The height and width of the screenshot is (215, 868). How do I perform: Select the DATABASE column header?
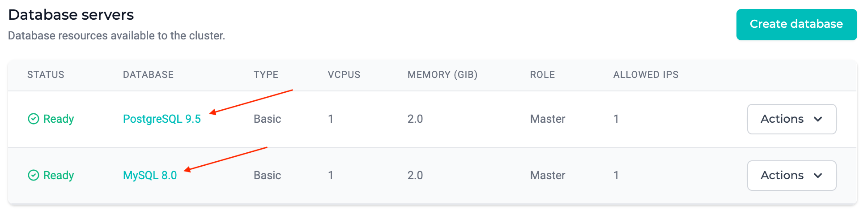pyautogui.click(x=148, y=75)
